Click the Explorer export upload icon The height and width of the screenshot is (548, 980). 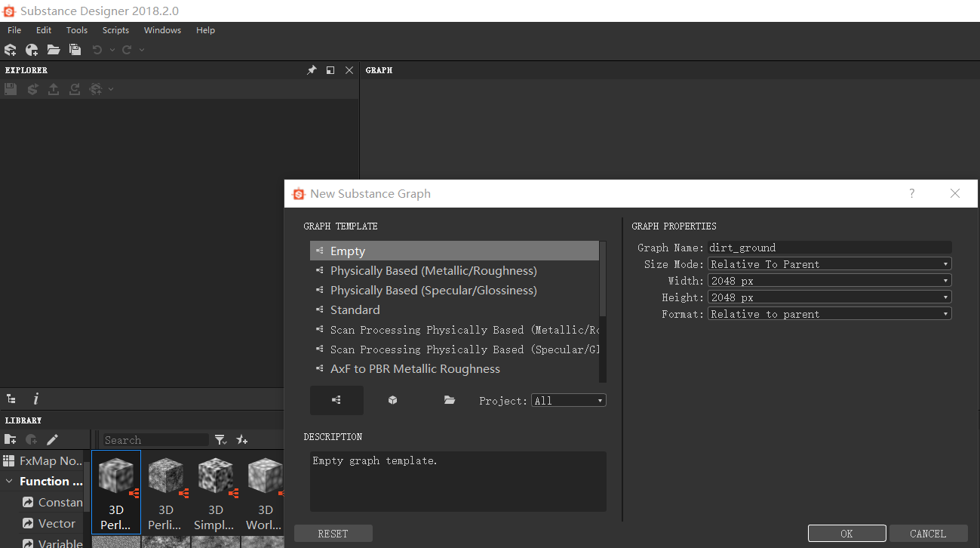54,89
